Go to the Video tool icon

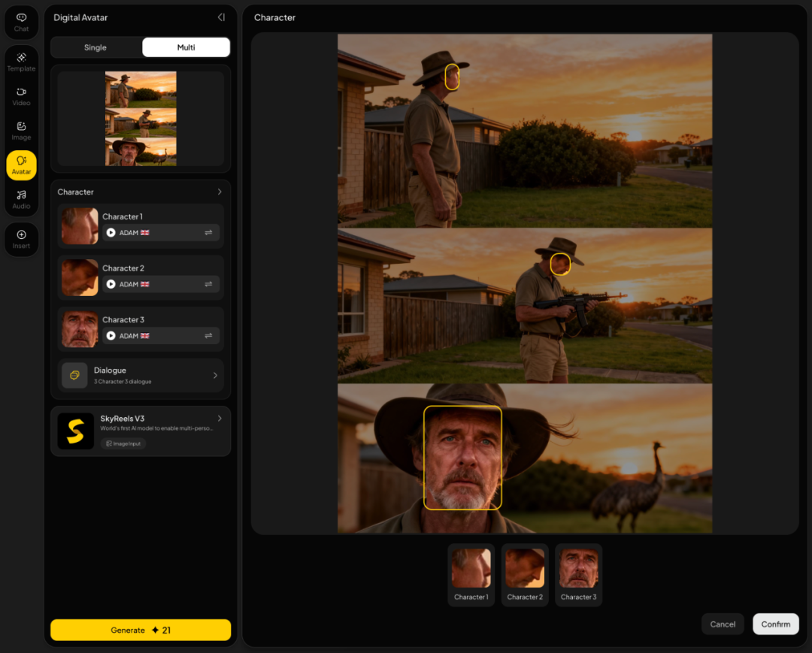tap(21, 97)
